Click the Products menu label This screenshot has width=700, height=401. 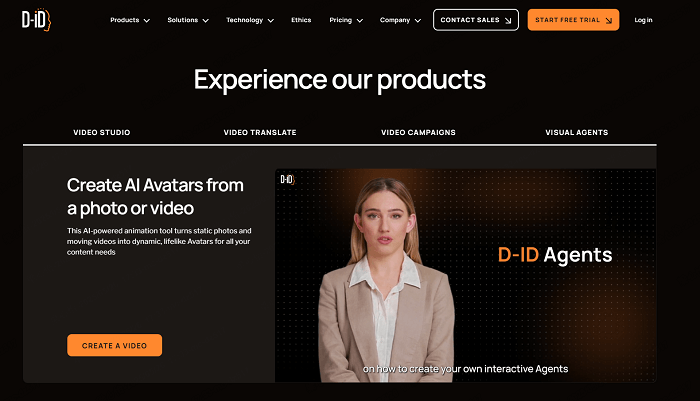[x=125, y=20]
